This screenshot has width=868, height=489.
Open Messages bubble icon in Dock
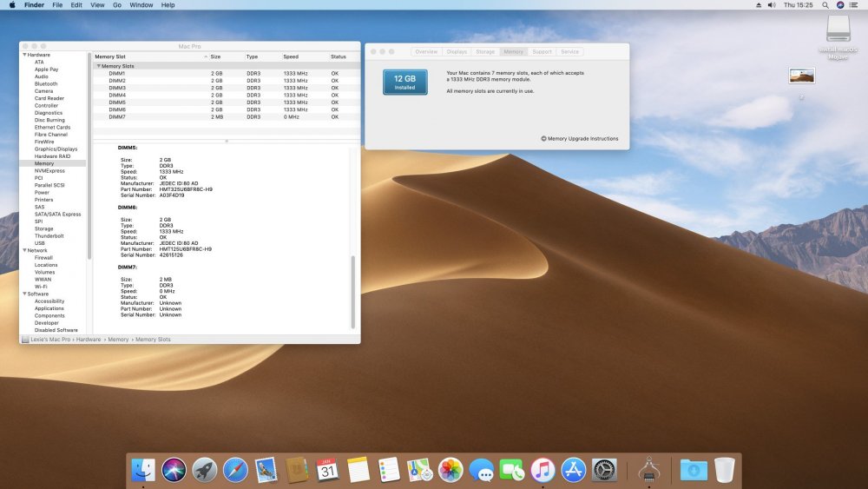point(481,470)
